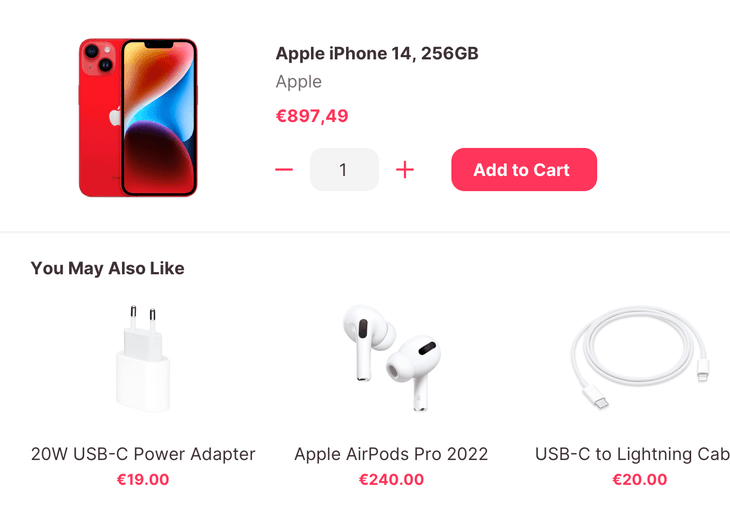The image size is (730, 514).
Task: Select the Apple iPhone 14, 256GB title
Action: (x=377, y=54)
